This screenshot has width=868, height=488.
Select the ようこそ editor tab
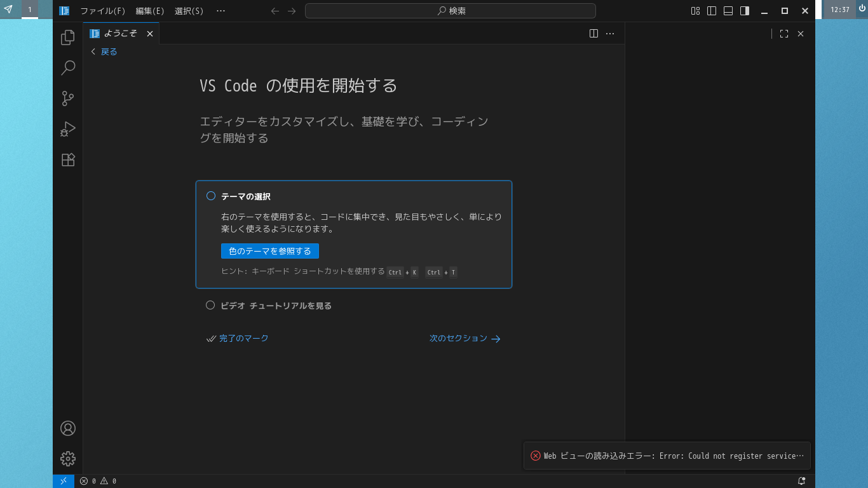click(121, 34)
